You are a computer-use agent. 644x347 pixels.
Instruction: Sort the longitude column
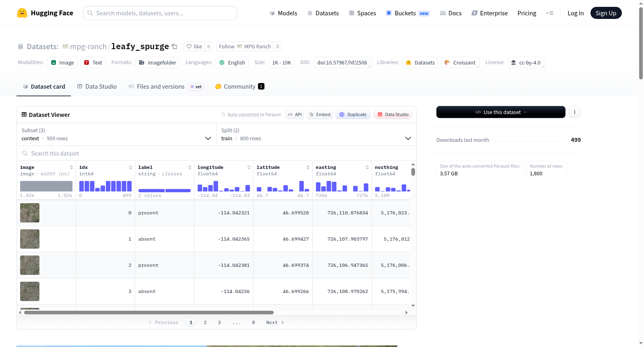coord(249,167)
